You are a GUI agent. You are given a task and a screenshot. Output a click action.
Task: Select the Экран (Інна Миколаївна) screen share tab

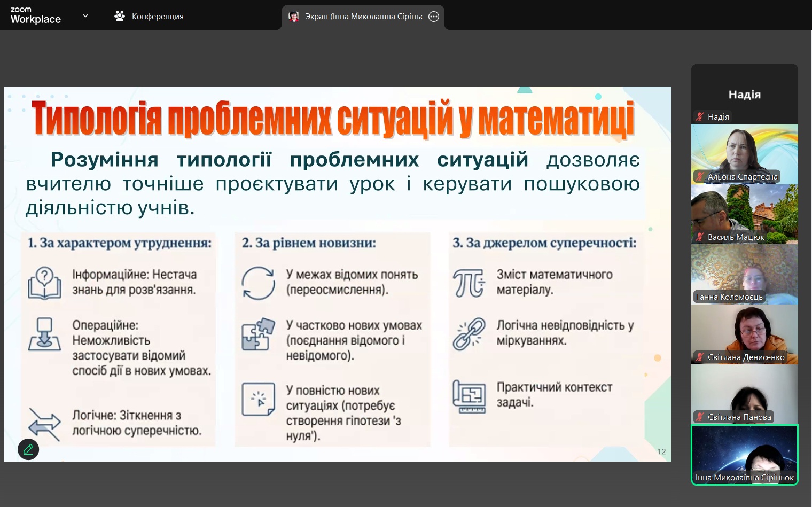tap(358, 17)
